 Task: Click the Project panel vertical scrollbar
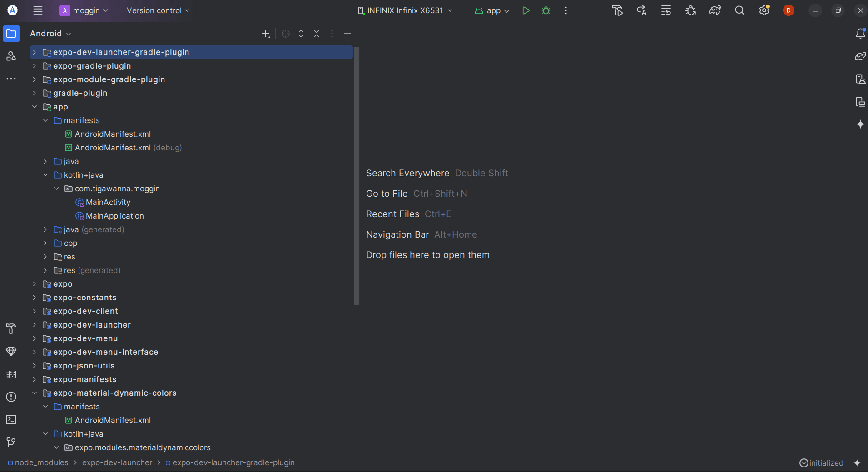click(x=357, y=175)
